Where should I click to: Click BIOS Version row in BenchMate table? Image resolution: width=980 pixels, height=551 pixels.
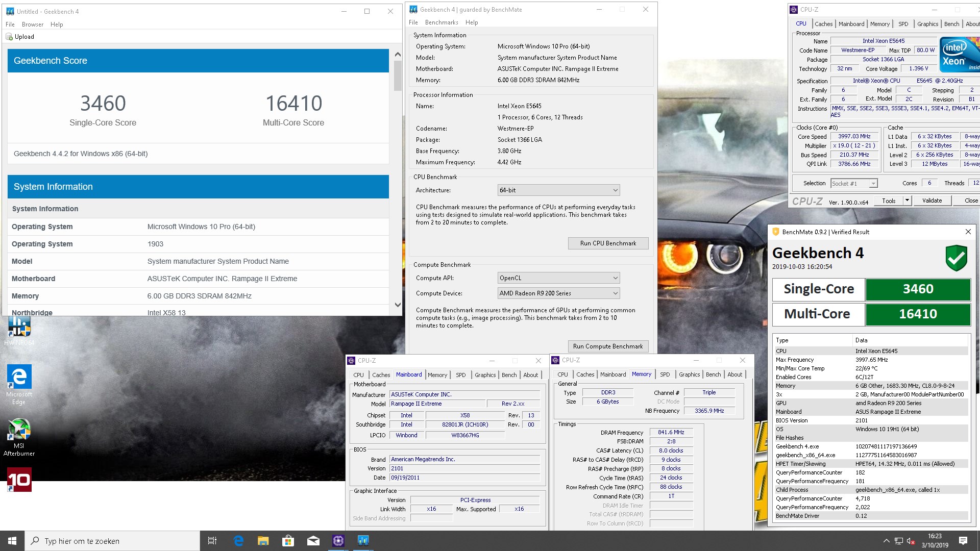[x=871, y=420]
